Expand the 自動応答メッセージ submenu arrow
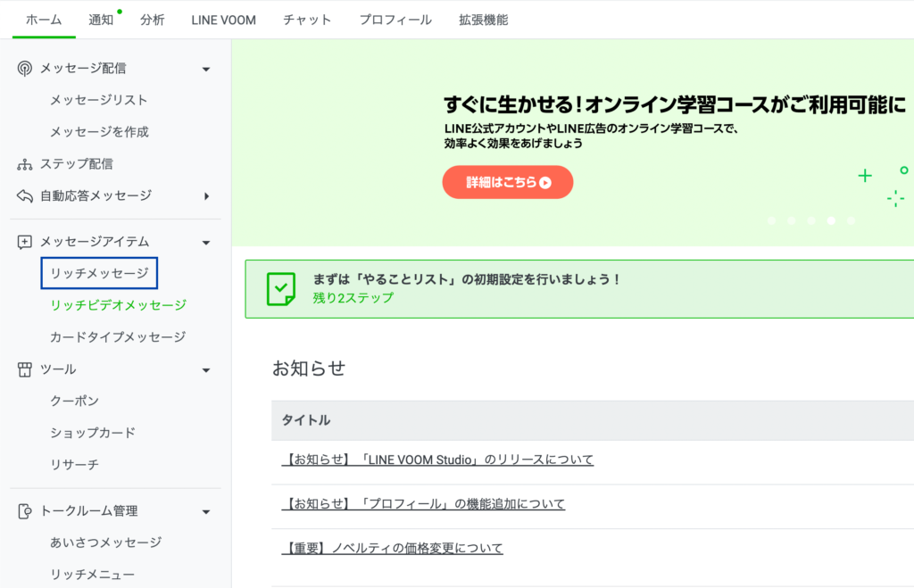This screenshot has height=588, width=914. click(x=206, y=195)
